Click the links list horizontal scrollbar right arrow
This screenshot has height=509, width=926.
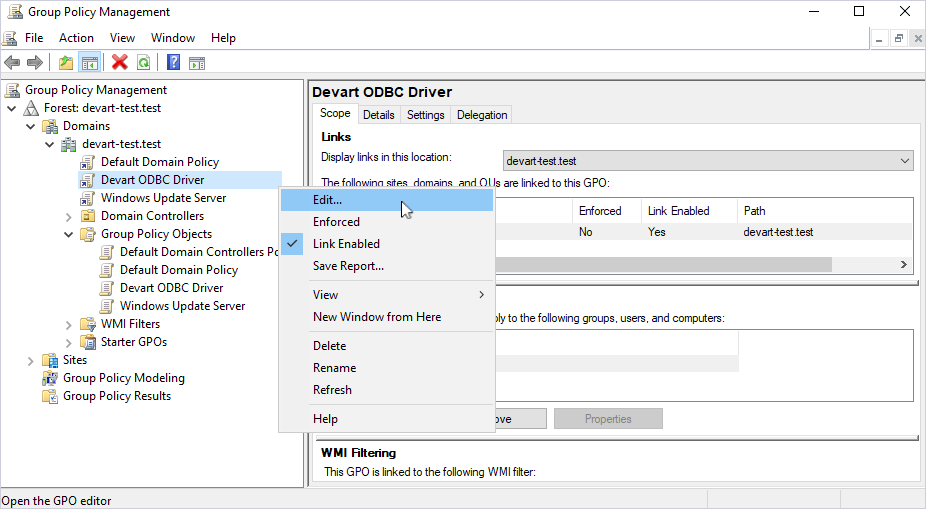click(x=903, y=265)
